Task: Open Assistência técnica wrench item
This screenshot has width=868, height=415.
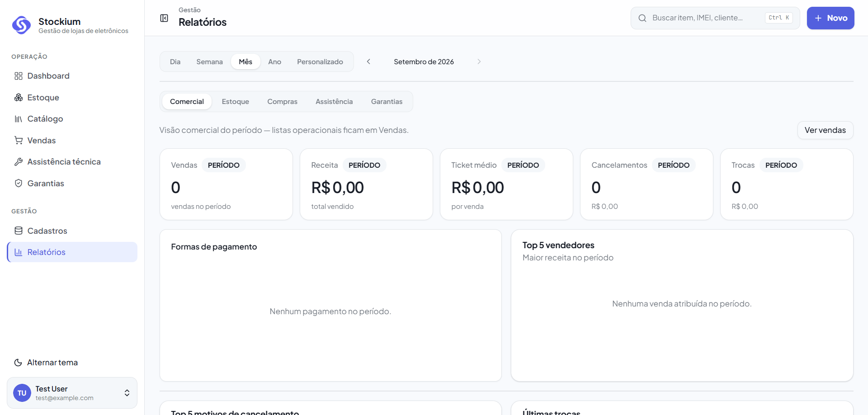Action: (72, 162)
